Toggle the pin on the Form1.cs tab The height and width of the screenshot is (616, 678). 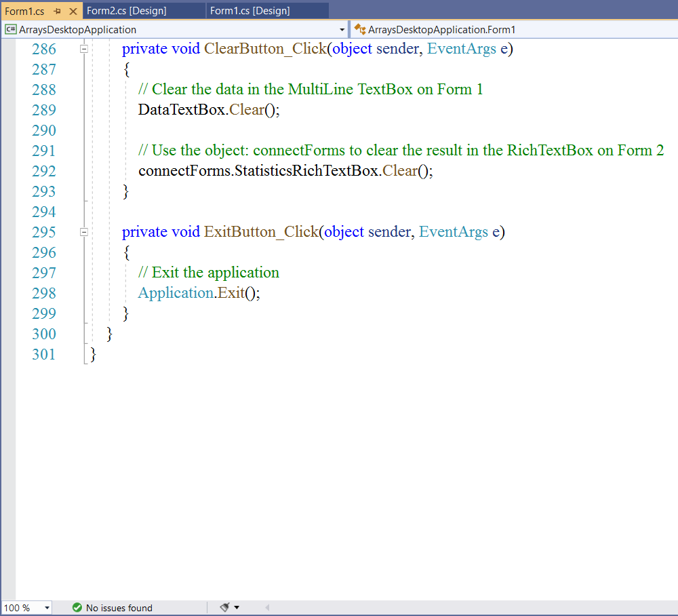point(57,12)
